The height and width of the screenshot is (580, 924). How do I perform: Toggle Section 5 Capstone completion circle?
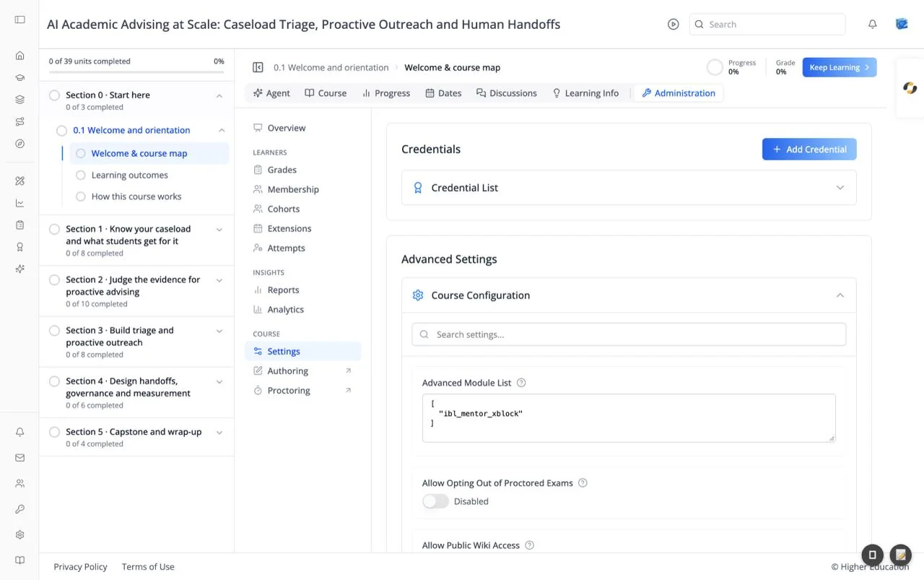pyautogui.click(x=54, y=432)
